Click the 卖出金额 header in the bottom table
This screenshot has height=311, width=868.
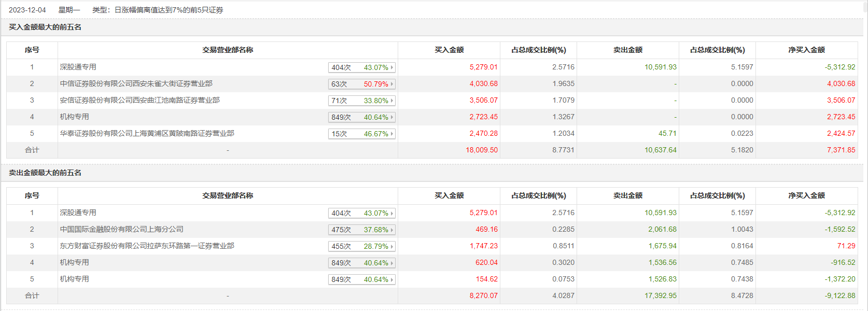click(x=627, y=195)
